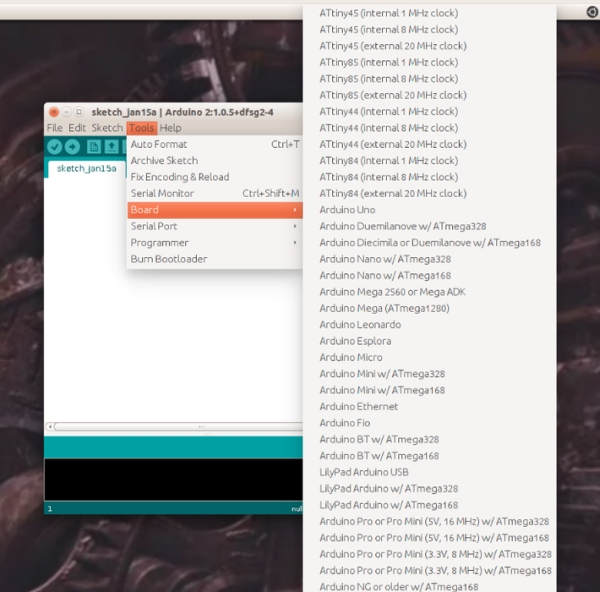The width and height of the screenshot is (600, 592).
Task: Pick Pro Mini (5V, 16 MHz) w/ ATmega328
Action: click(x=430, y=522)
